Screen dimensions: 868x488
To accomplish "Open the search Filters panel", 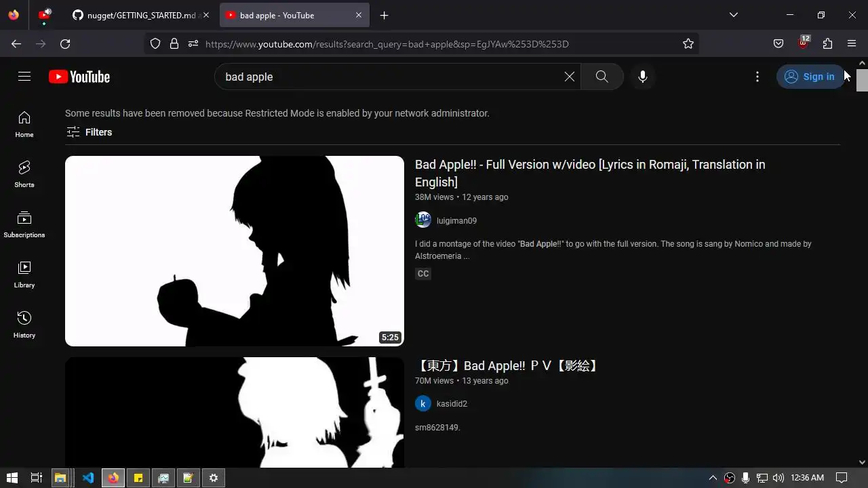I will (89, 132).
